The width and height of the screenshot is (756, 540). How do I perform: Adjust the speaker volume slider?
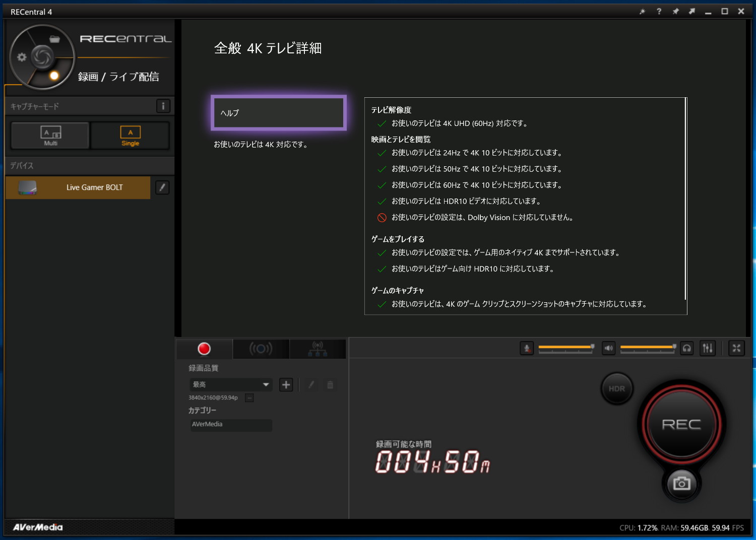pos(648,348)
